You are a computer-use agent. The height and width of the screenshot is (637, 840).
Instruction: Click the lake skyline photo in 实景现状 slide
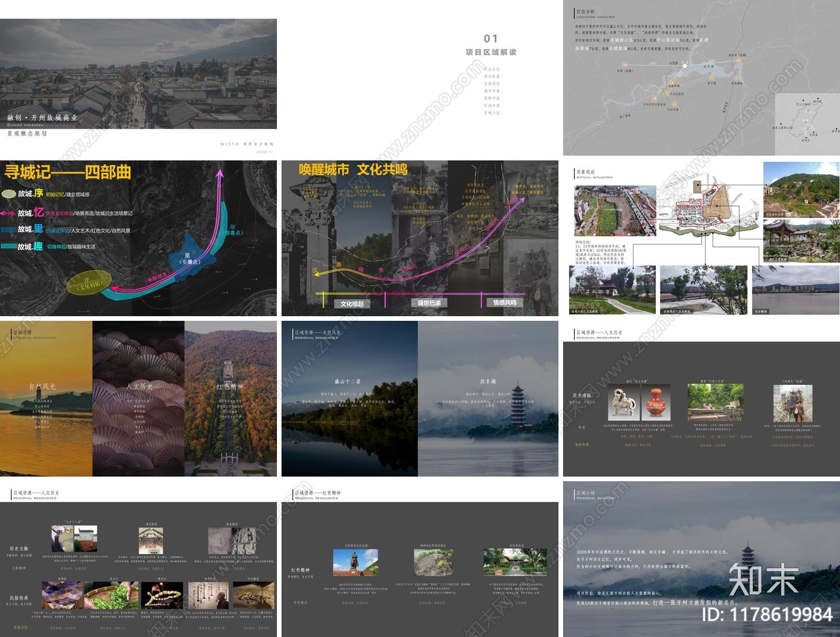[x=796, y=290]
